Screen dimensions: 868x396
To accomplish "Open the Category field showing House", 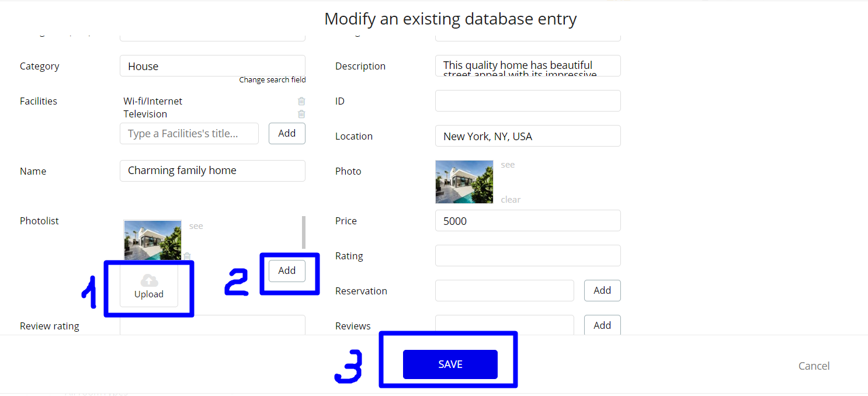I will coord(213,66).
